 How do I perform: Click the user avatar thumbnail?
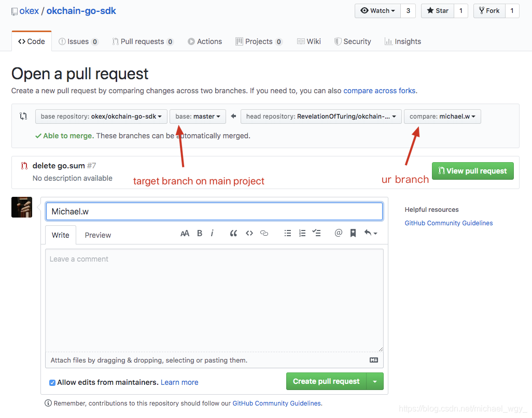pyautogui.click(x=22, y=207)
